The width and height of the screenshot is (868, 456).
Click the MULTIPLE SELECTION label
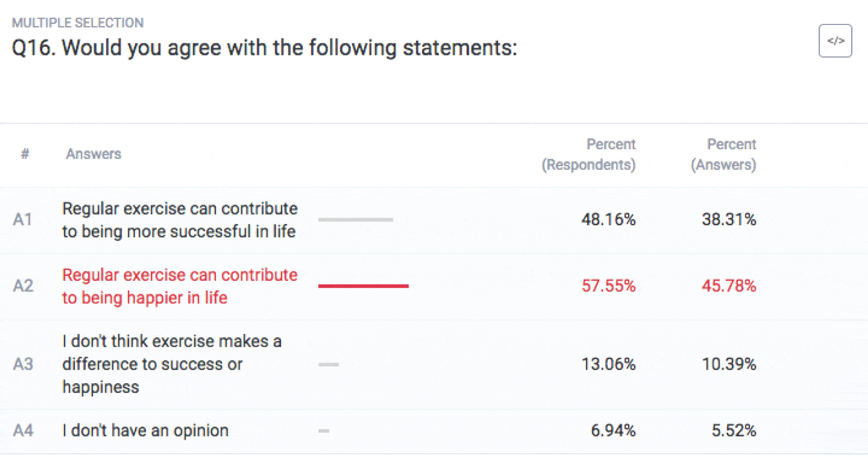coord(77,22)
